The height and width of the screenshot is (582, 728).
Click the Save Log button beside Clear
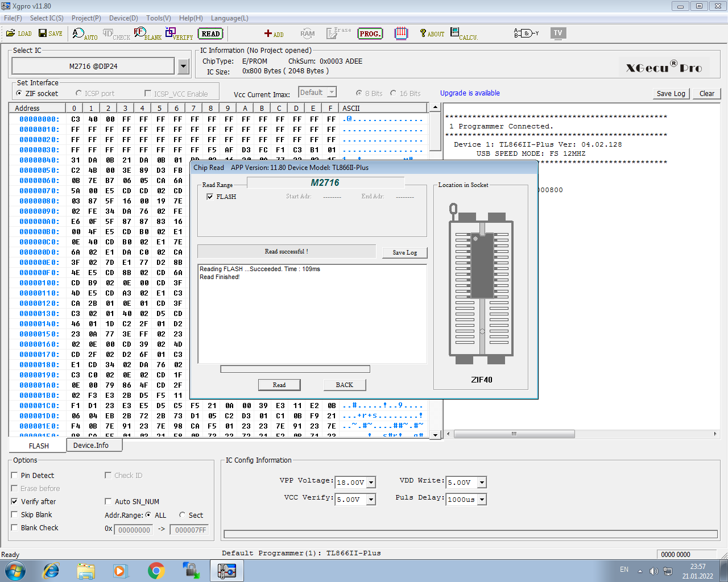(671, 94)
